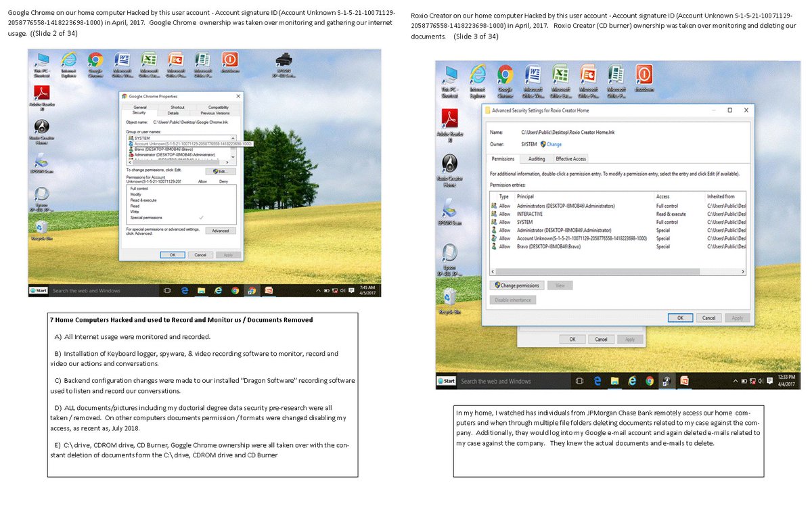Click Cancel in Advanced Security Settings window
812x525 pixels.
pyautogui.click(x=708, y=317)
